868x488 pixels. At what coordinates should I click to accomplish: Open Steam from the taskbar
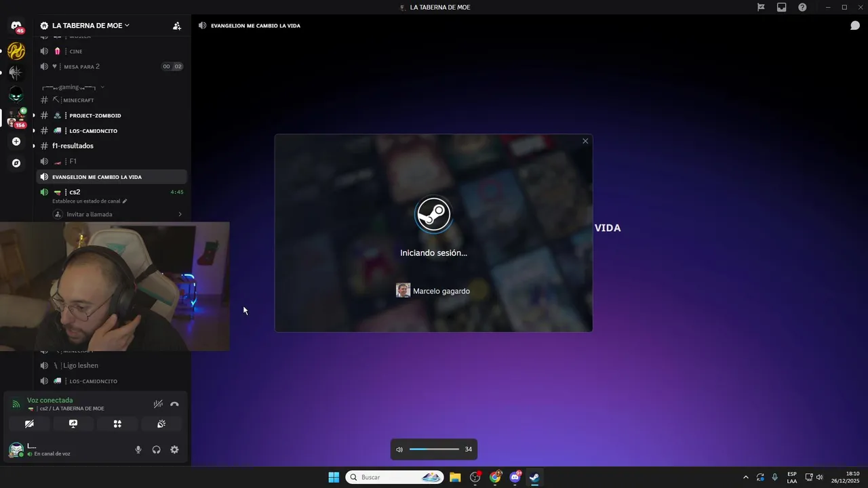535,477
